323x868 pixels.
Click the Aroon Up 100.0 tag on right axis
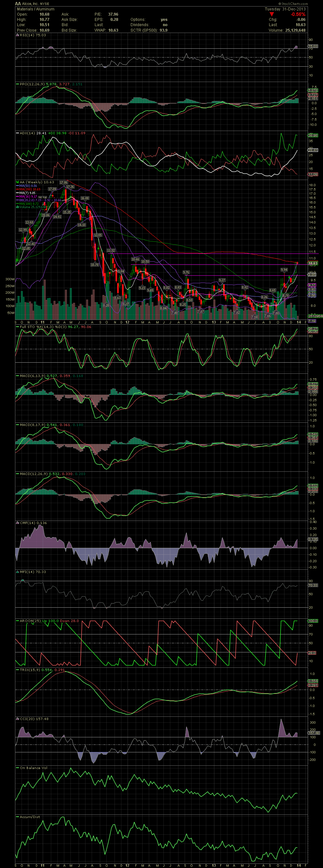click(313, 621)
